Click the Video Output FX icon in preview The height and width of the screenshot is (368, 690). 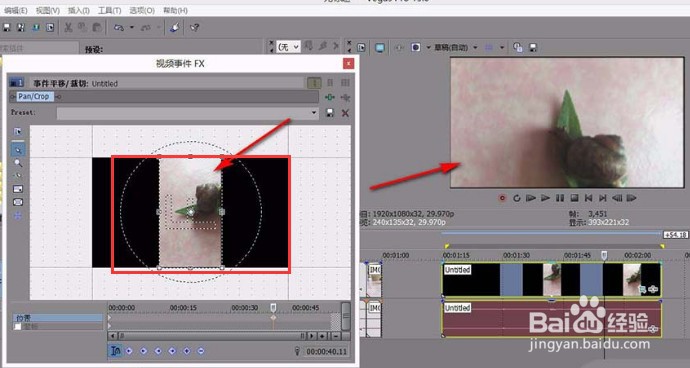pos(399,48)
